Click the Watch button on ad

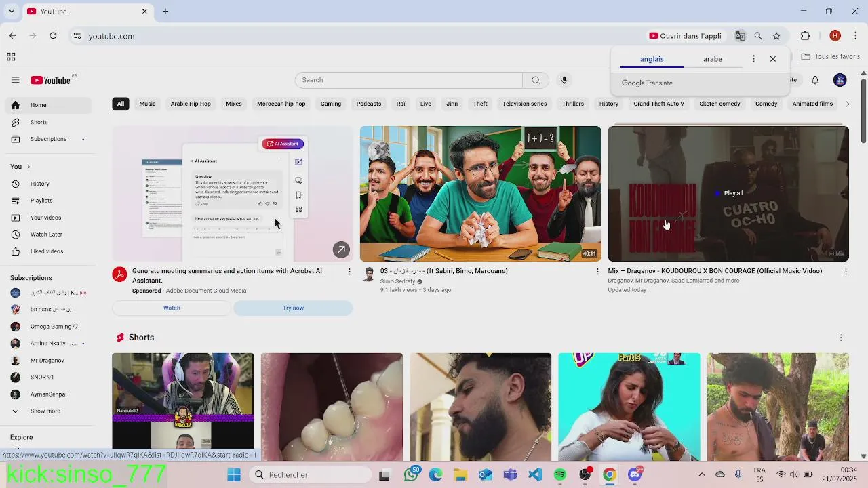[172, 308]
